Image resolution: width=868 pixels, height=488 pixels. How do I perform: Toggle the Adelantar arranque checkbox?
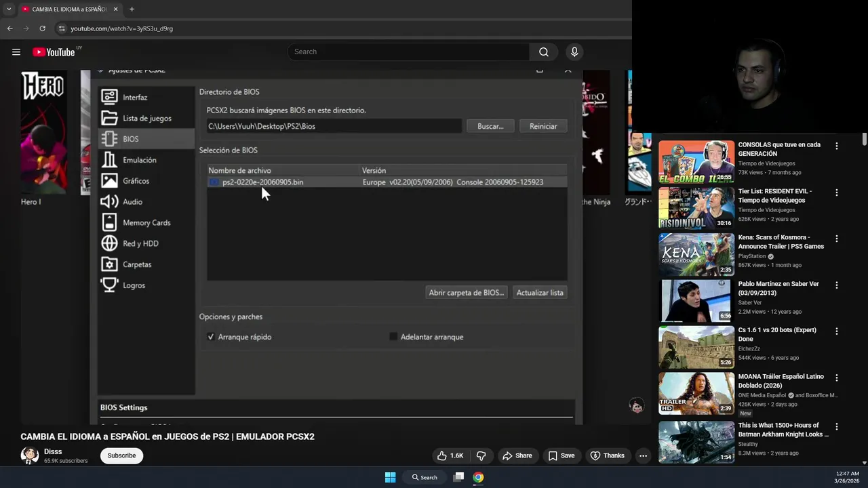[x=393, y=337]
